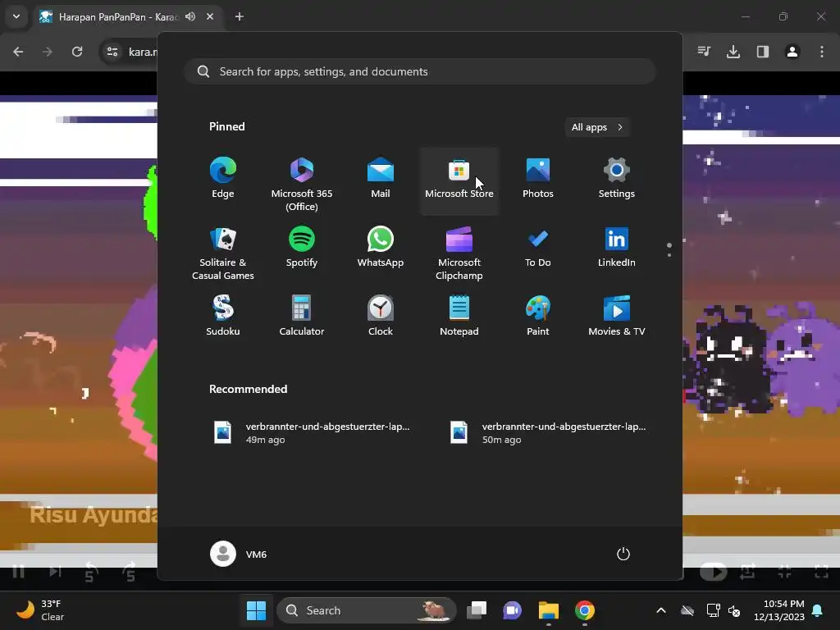Open the notifications bell
The height and width of the screenshot is (630, 840).
click(x=818, y=610)
